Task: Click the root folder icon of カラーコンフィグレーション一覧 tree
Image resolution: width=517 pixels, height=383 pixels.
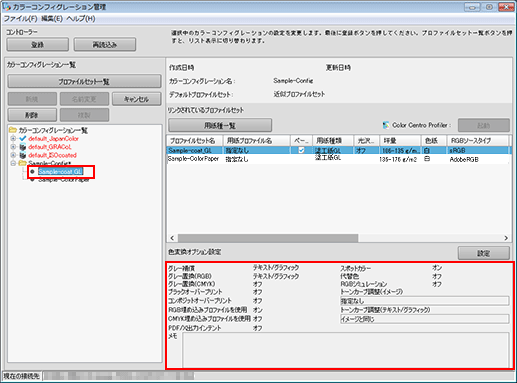Action: (13, 130)
